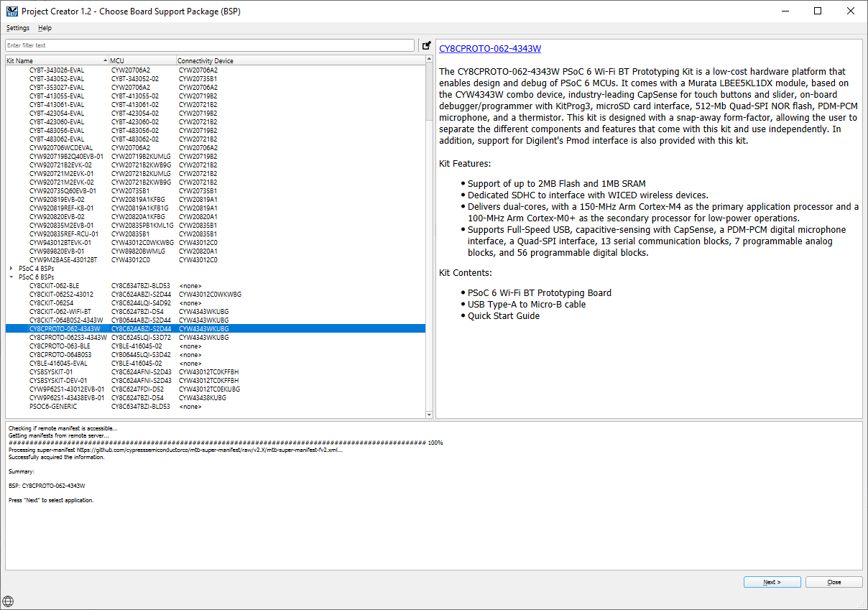Click the import BSP icon beside the filter field

tap(426, 45)
